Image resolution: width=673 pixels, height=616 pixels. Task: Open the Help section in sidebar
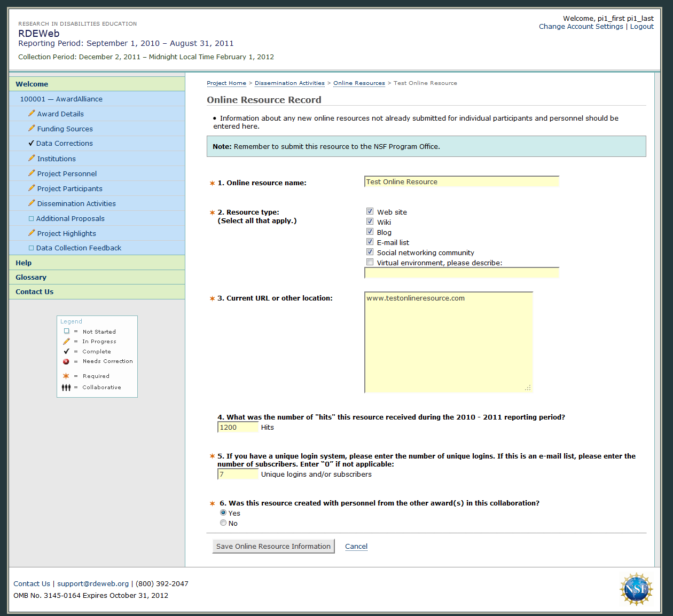(24, 263)
